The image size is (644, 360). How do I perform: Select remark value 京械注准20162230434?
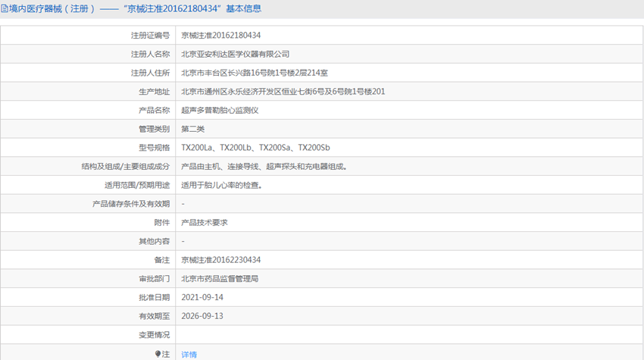point(221,260)
